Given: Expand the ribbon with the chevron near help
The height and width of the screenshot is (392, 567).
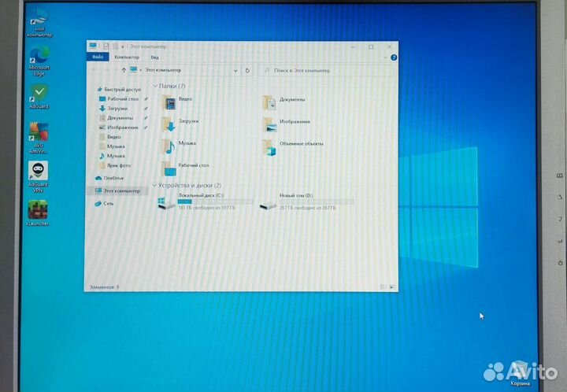Looking at the screenshot, I should pyautogui.click(x=385, y=57).
